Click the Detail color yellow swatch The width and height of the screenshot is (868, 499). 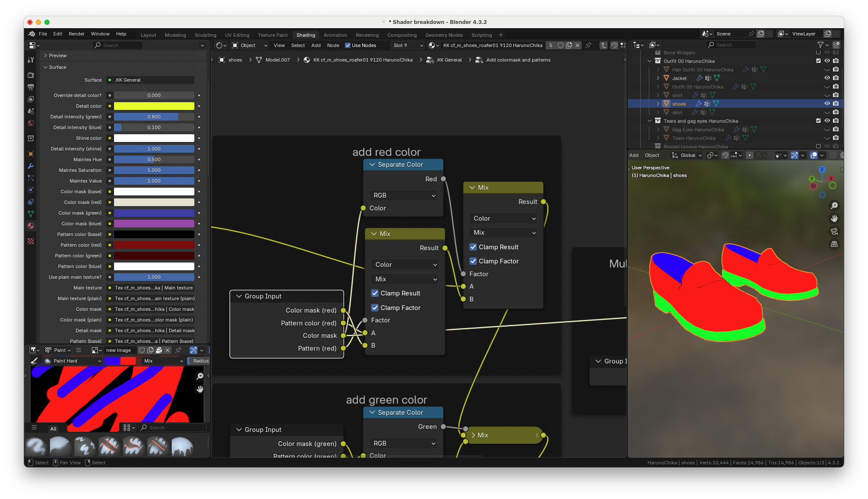point(154,106)
